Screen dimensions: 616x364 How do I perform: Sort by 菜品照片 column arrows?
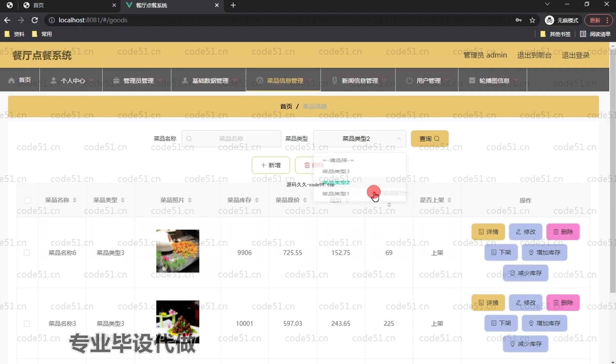(x=190, y=200)
